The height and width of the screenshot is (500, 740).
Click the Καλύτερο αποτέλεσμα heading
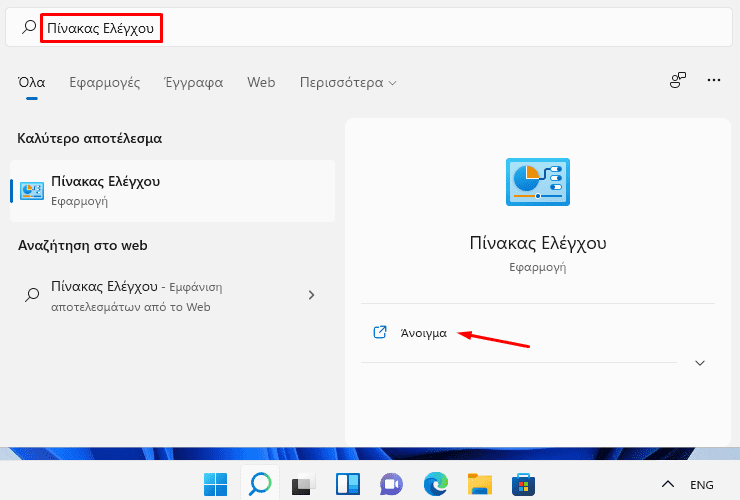coord(90,138)
